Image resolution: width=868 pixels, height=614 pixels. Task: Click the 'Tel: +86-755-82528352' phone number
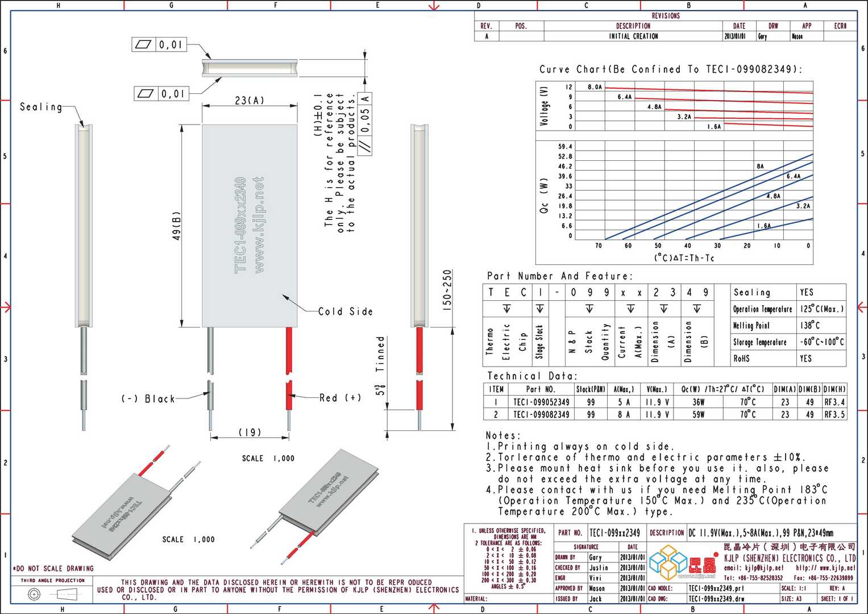[753, 578]
